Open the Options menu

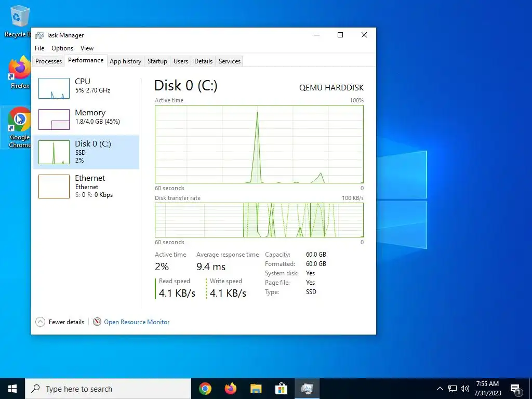coord(62,48)
